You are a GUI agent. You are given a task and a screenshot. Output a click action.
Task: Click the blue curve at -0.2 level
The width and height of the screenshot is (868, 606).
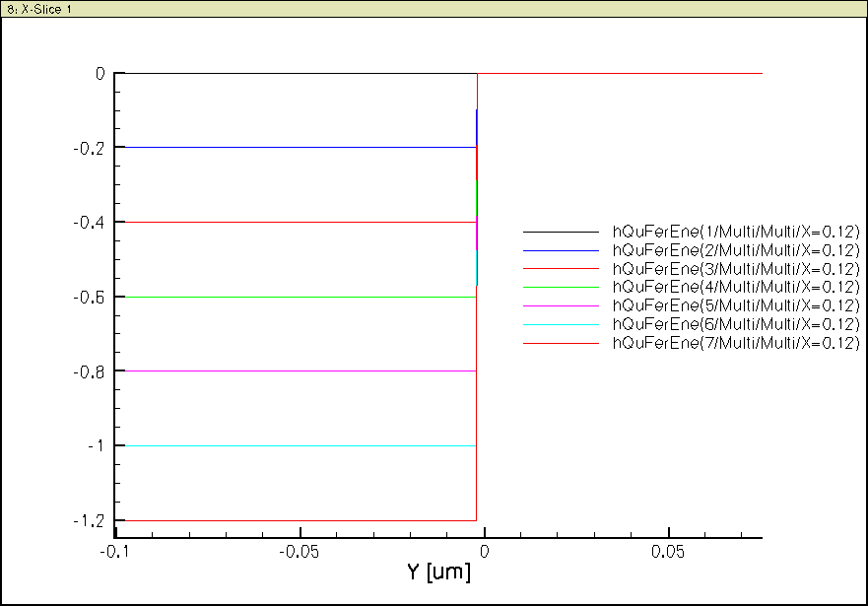pos(299,147)
